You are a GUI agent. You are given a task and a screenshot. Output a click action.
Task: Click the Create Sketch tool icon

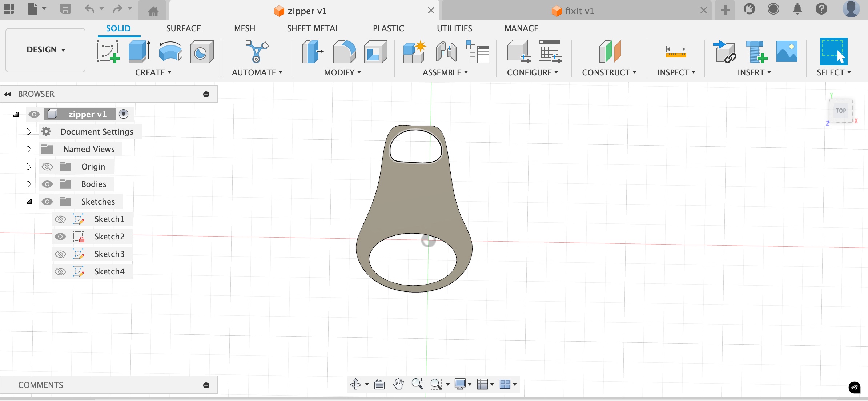(108, 51)
